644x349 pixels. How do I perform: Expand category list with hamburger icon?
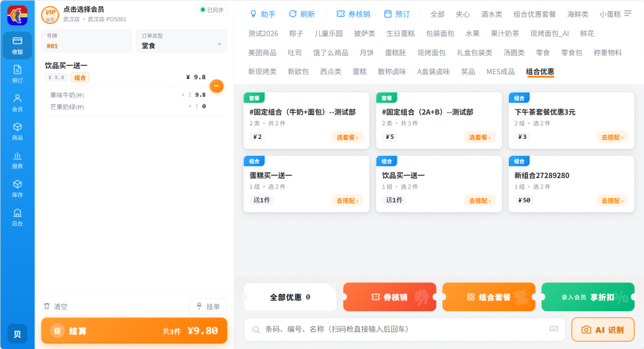click(628, 14)
